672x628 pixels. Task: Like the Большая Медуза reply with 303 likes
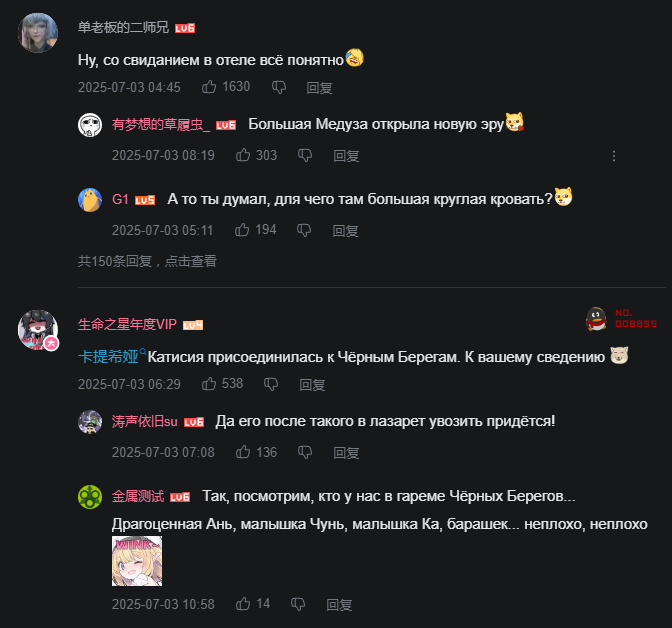click(243, 155)
